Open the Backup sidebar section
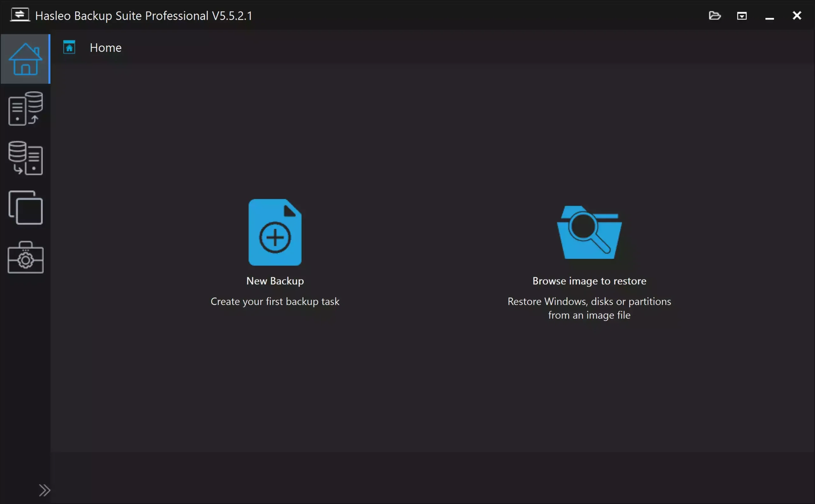Screen dimensions: 815x504 (25, 109)
